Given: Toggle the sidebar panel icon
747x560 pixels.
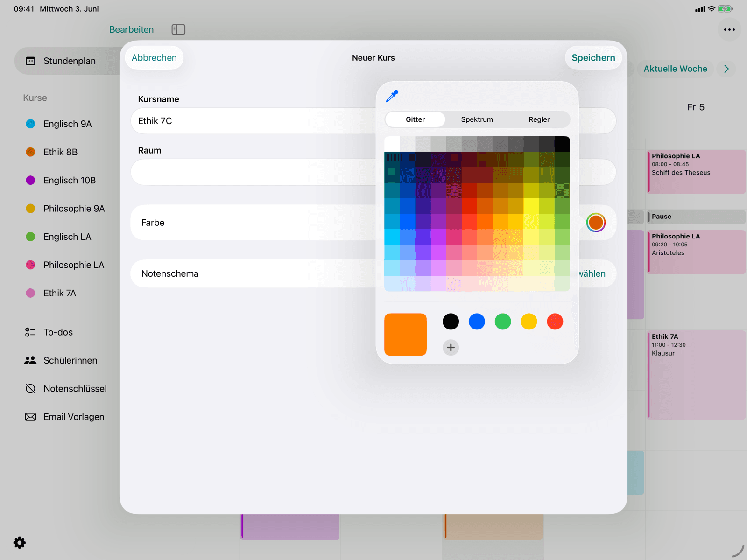Looking at the screenshot, I should pyautogui.click(x=178, y=29).
